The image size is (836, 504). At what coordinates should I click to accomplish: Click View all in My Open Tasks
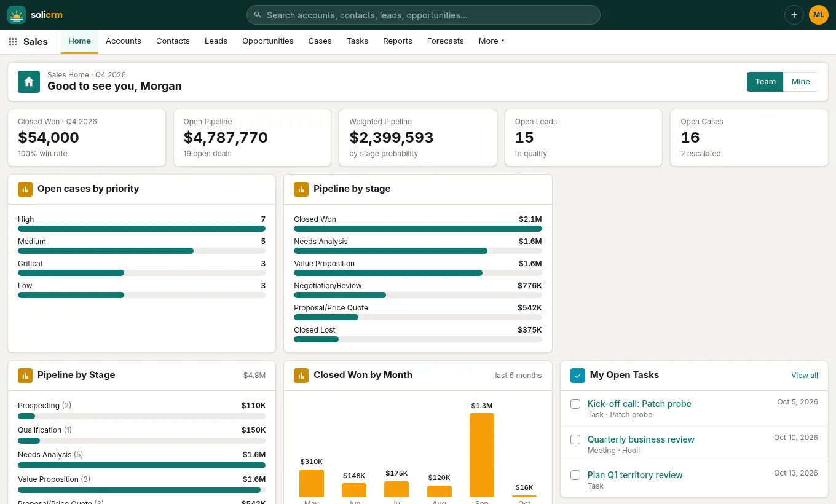805,376
